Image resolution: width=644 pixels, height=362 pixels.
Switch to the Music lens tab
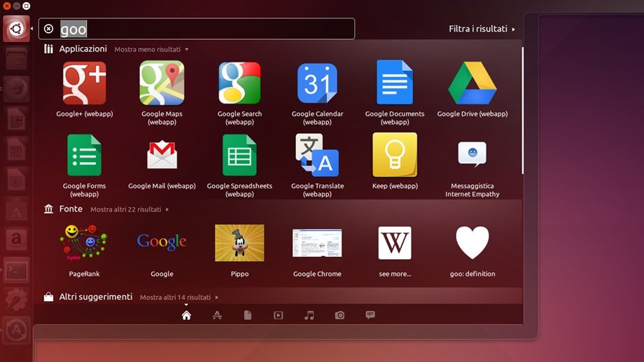pyautogui.click(x=309, y=316)
